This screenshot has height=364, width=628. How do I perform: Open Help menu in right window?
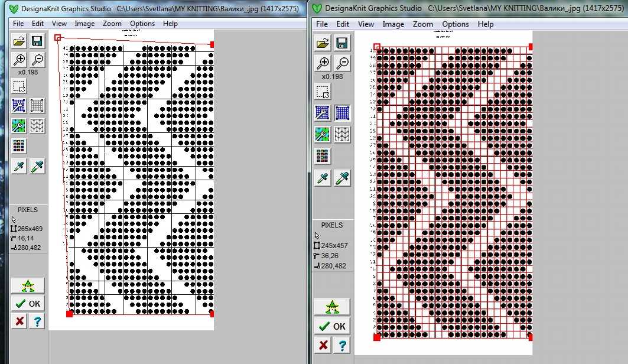tap(486, 24)
